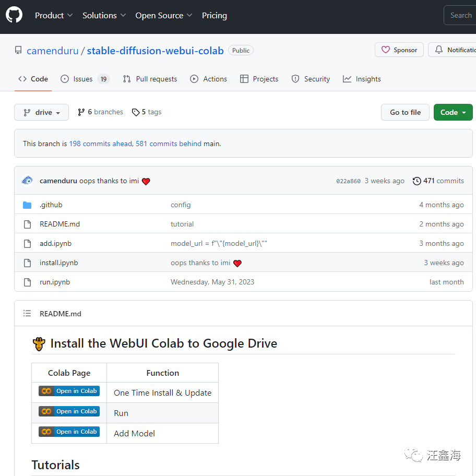Switch to the Issues tab
This screenshot has width=476, height=476.
85,79
